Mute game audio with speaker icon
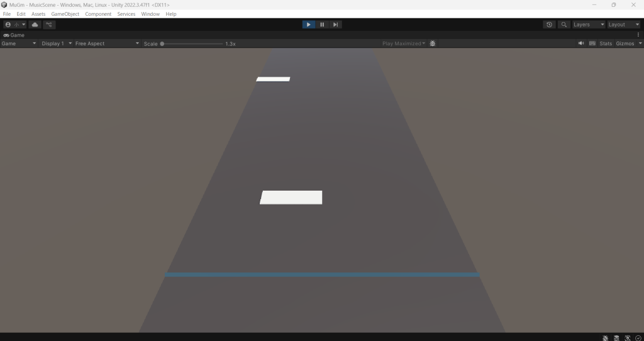This screenshot has width=644, height=341. [x=581, y=43]
